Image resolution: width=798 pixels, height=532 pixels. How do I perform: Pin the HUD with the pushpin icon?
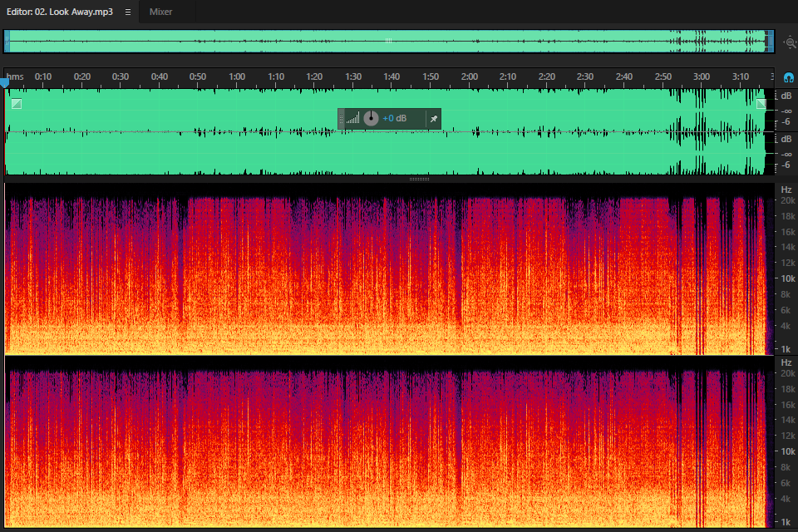[x=434, y=119]
